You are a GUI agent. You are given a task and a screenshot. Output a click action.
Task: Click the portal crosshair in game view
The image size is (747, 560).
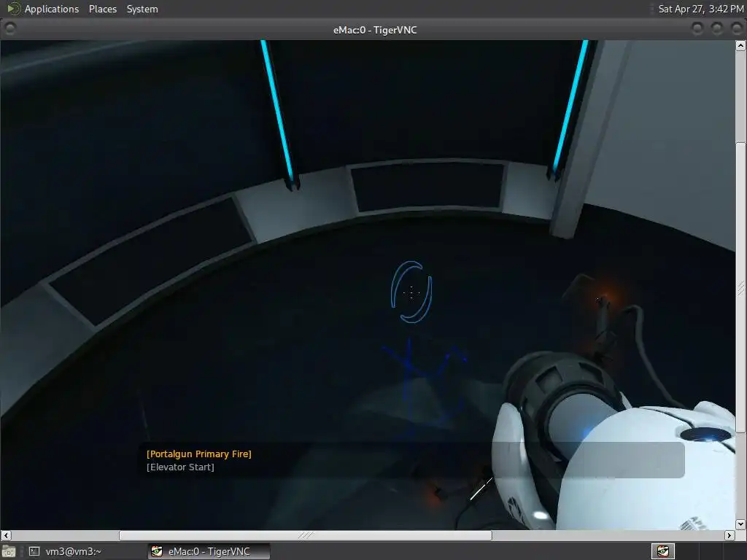[411, 292]
